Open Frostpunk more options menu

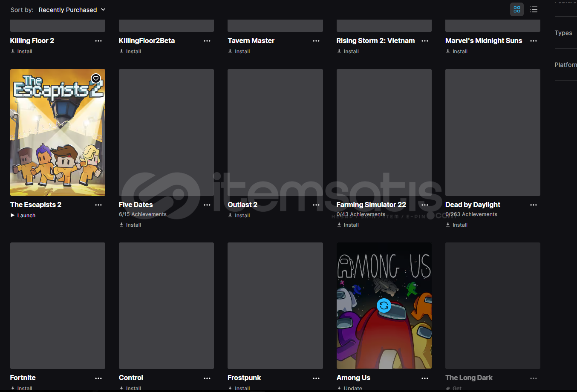pos(316,378)
